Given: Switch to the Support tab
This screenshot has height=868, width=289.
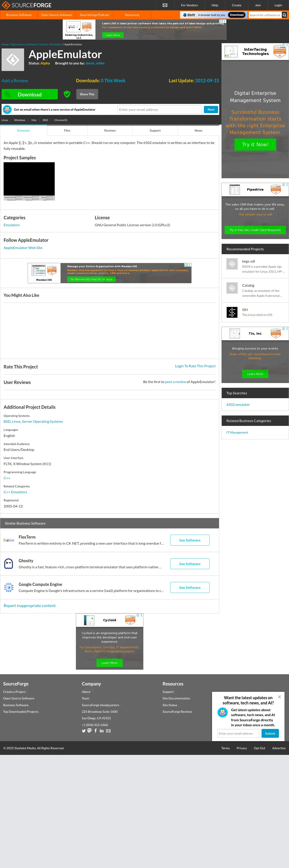Looking at the screenshot, I should point(155,130).
